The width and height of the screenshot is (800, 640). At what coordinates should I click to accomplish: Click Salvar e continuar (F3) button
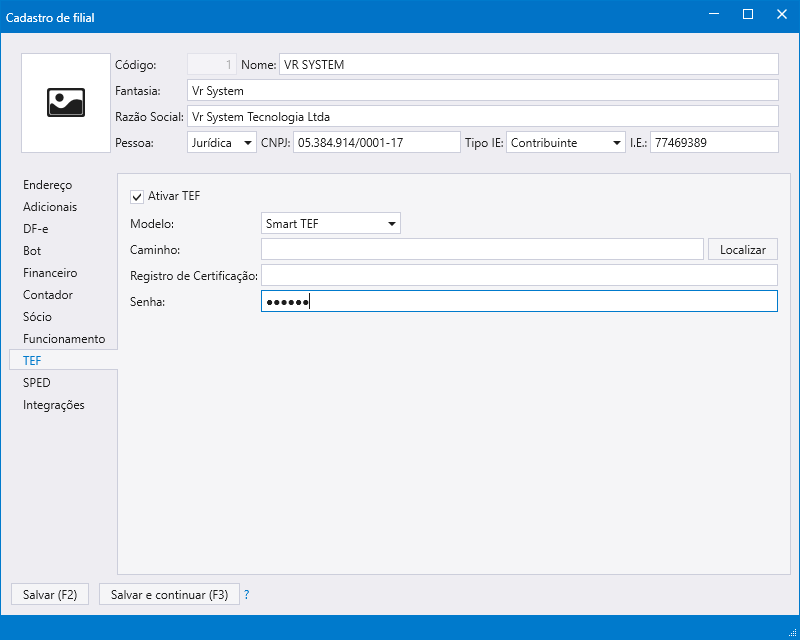point(169,595)
